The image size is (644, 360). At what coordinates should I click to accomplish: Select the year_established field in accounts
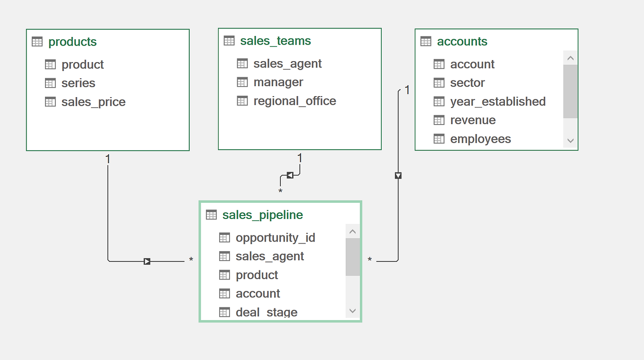(497, 101)
